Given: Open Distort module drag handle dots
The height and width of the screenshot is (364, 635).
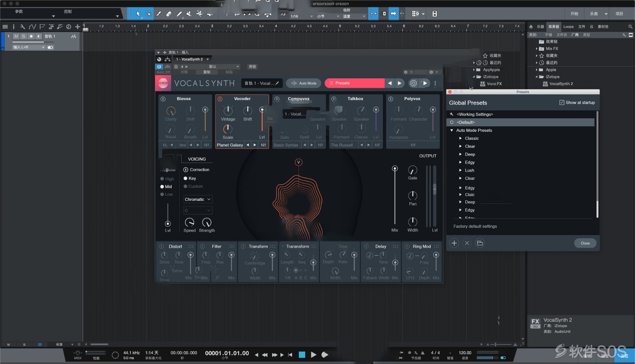Looking at the screenshot, I should coord(191,247).
